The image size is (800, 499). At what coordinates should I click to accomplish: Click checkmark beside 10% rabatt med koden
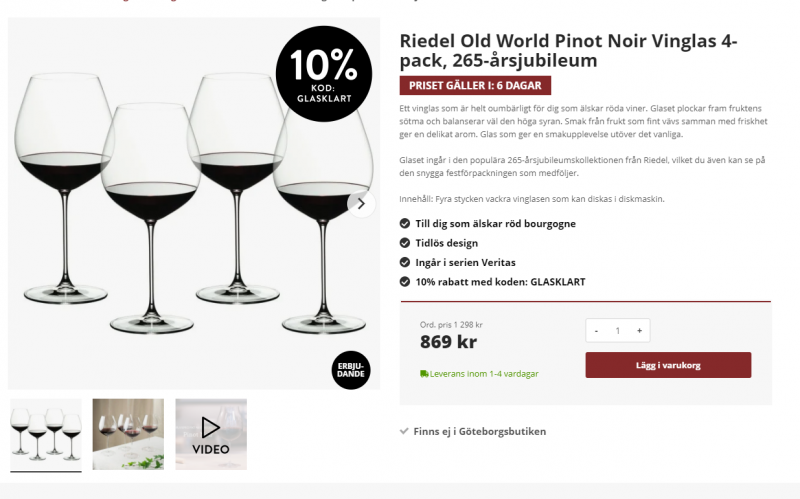coord(404,282)
